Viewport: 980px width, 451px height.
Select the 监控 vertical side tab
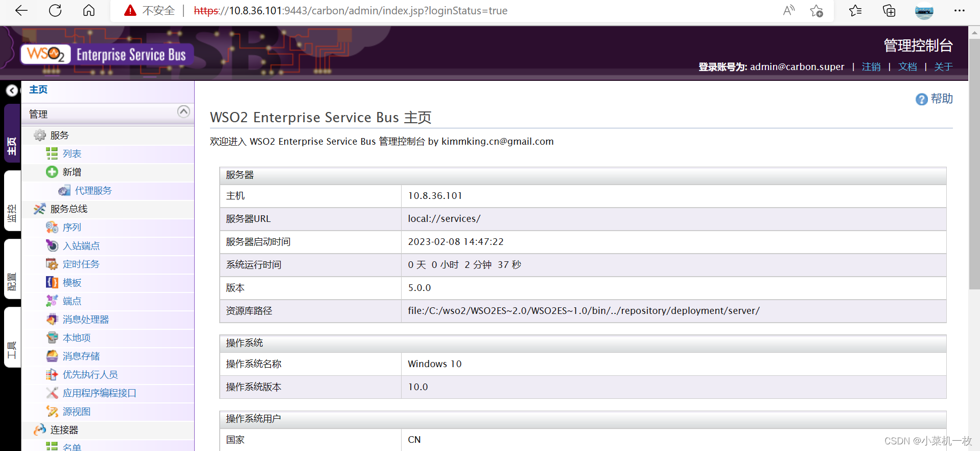click(x=12, y=201)
